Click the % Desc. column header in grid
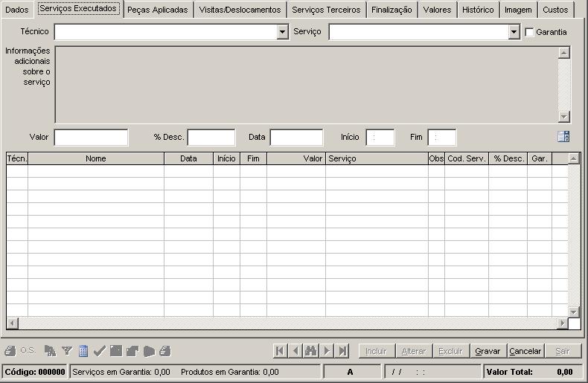The image size is (588, 383). coord(508,158)
